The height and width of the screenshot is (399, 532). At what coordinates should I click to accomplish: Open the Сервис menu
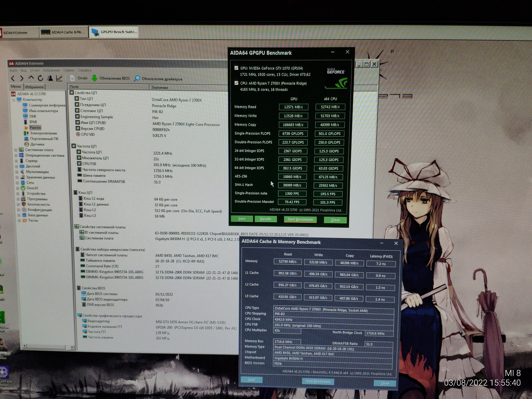point(69,70)
